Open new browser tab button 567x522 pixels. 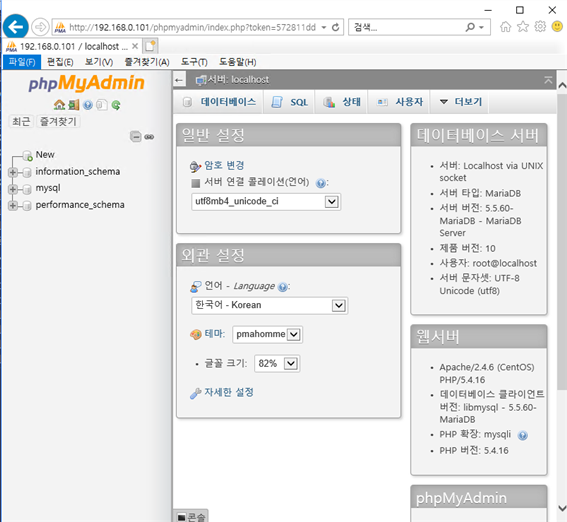click(150, 46)
